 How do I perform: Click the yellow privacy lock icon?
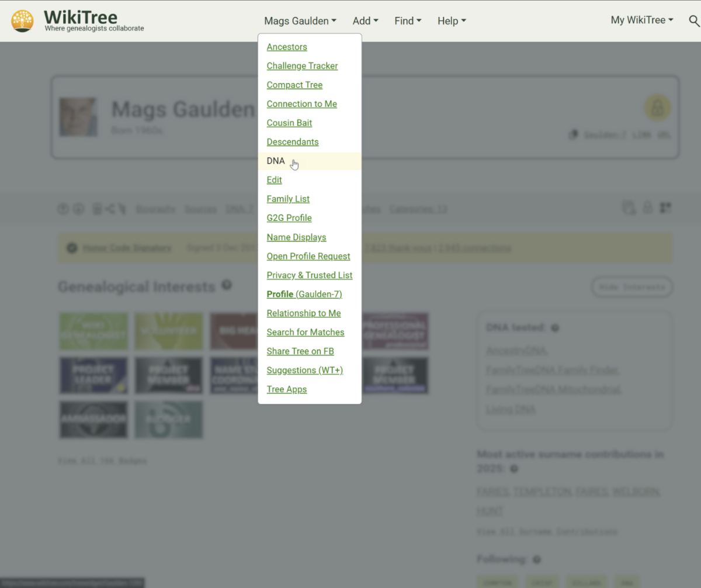point(657,108)
